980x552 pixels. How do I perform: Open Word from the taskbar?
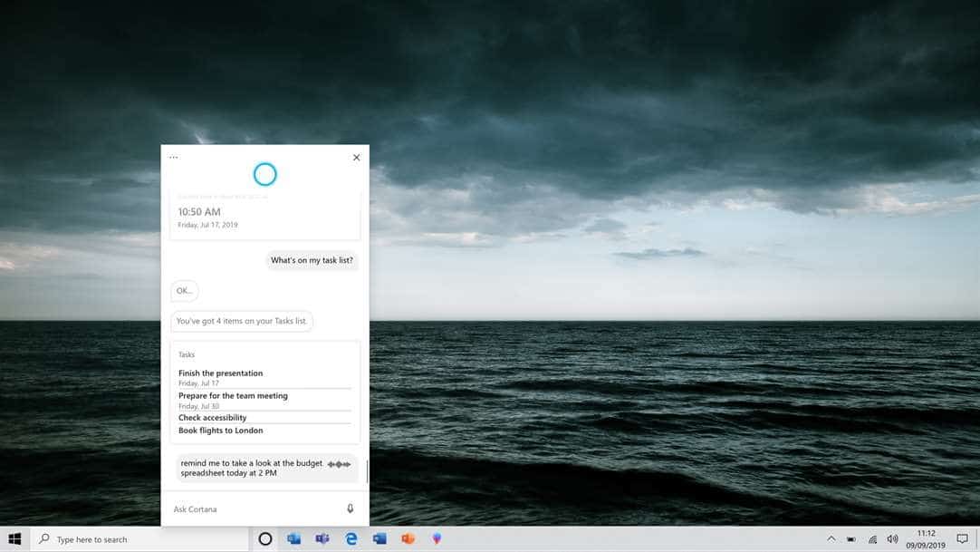point(380,539)
